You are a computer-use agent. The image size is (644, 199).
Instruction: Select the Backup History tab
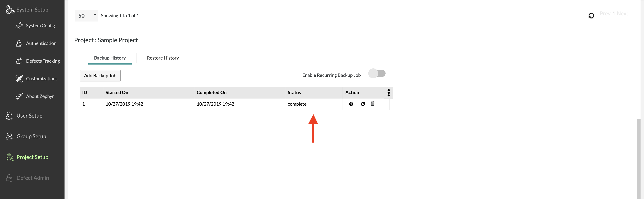pyautogui.click(x=110, y=58)
